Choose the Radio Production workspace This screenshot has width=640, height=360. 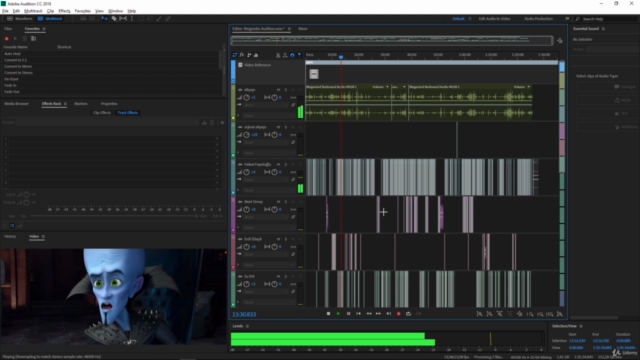coord(538,19)
